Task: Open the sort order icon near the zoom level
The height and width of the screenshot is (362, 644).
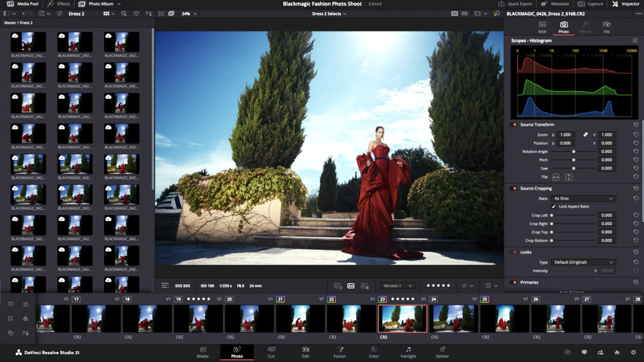Action: tap(148, 14)
